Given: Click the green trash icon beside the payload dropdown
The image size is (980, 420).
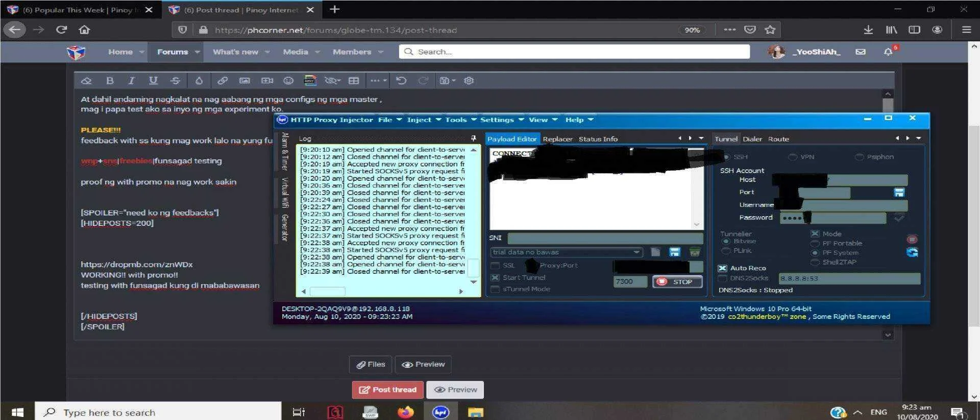Looking at the screenshot, I should coord(695,252).
